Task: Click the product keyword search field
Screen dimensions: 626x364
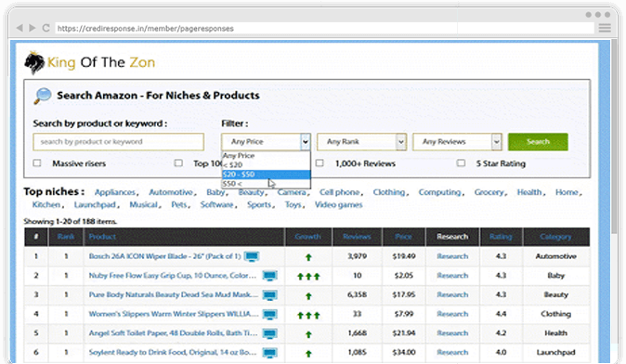Action: click(119, 142)
